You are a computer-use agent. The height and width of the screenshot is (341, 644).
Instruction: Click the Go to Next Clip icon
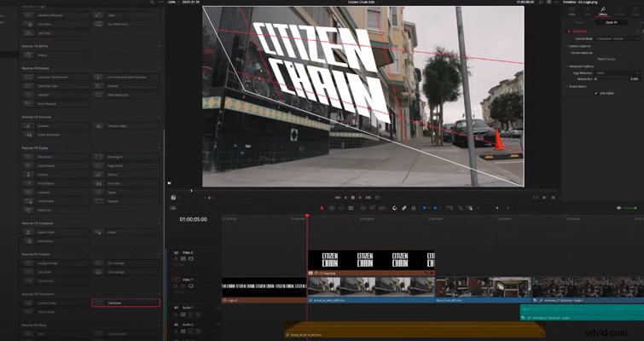(544, 198)
